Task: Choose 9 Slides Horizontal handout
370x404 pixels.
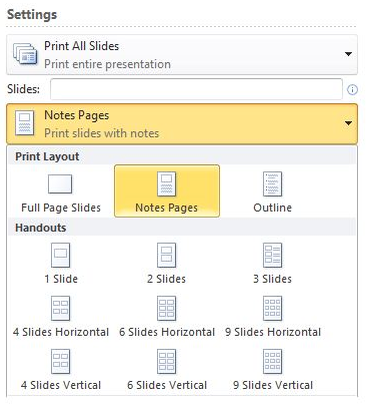Action: pos(272,317)
